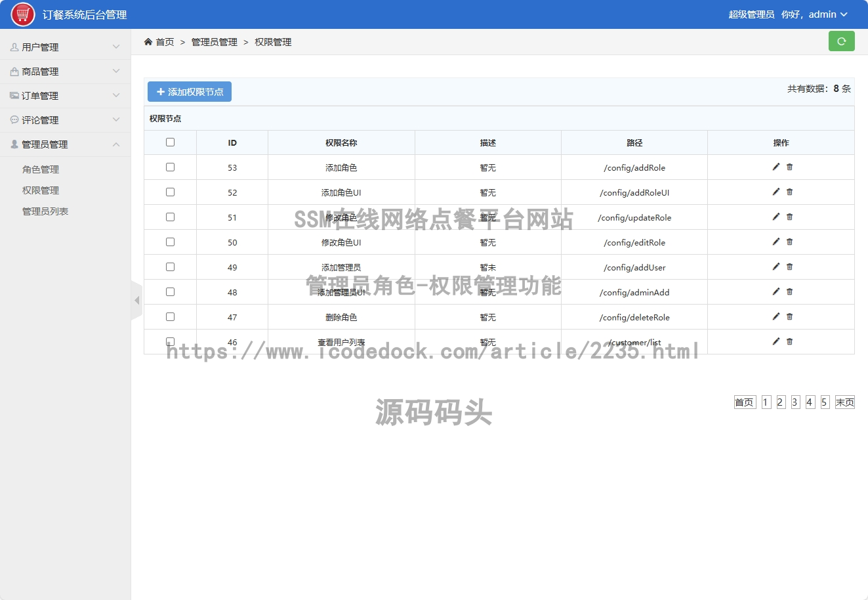
Task: Delete the /config/adminAdd row
Action: pos(789,291)
